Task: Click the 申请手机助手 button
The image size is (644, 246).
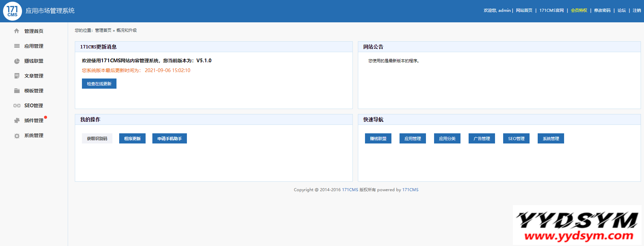Action: point(169,138)
